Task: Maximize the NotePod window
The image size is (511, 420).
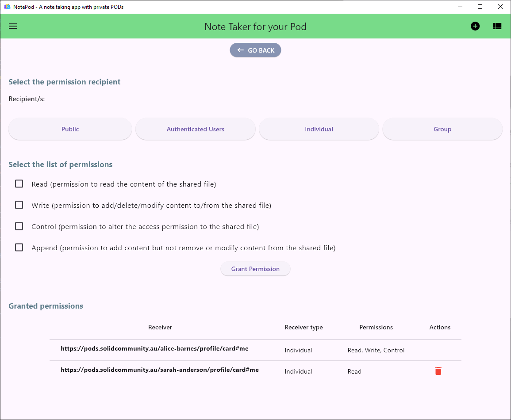Action: 480,7
